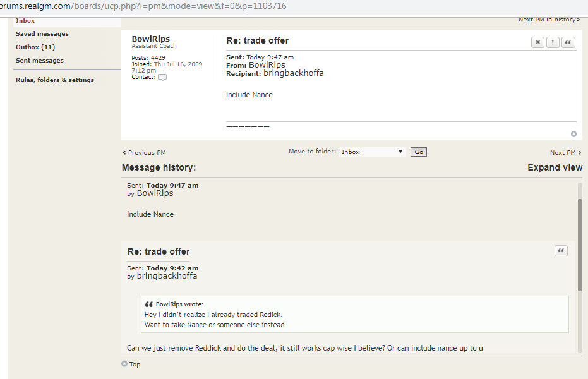Open Saved messages folder

[x=42, y=33]
